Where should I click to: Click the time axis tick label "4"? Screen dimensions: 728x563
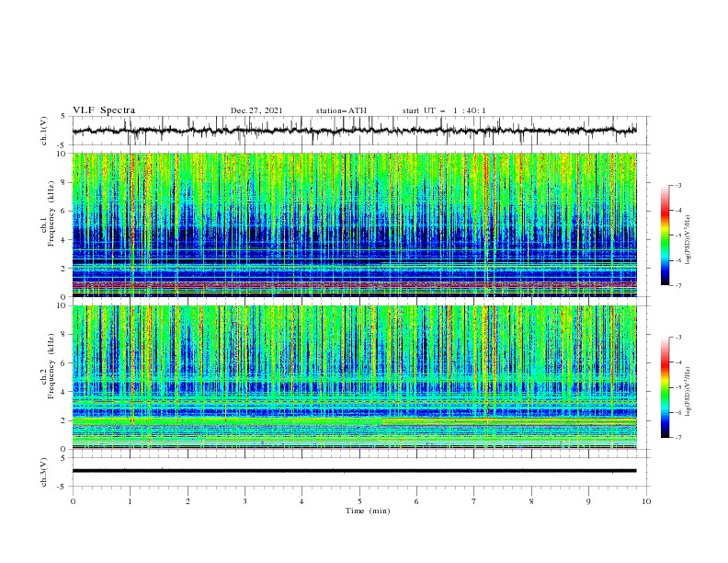pos(301,501)
